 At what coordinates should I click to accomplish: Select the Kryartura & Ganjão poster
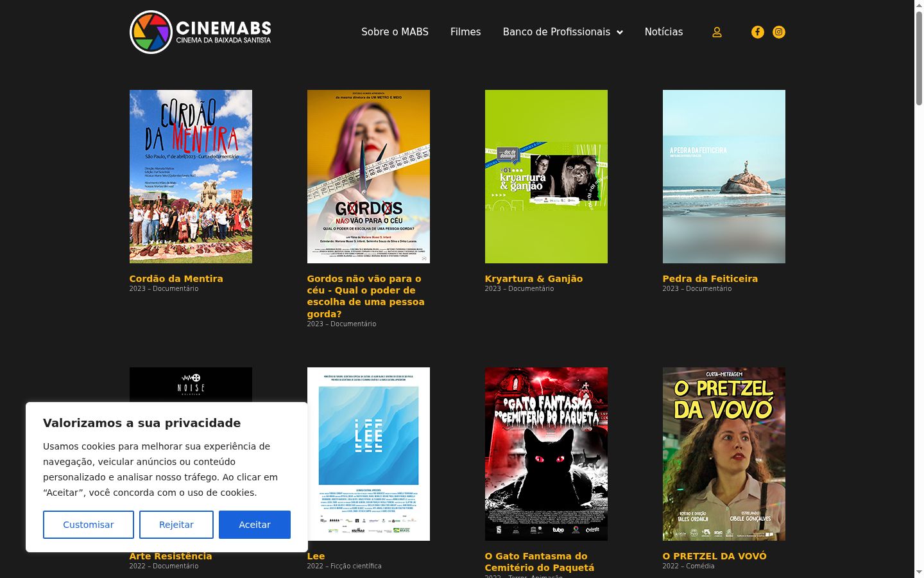tap(546, 177)
